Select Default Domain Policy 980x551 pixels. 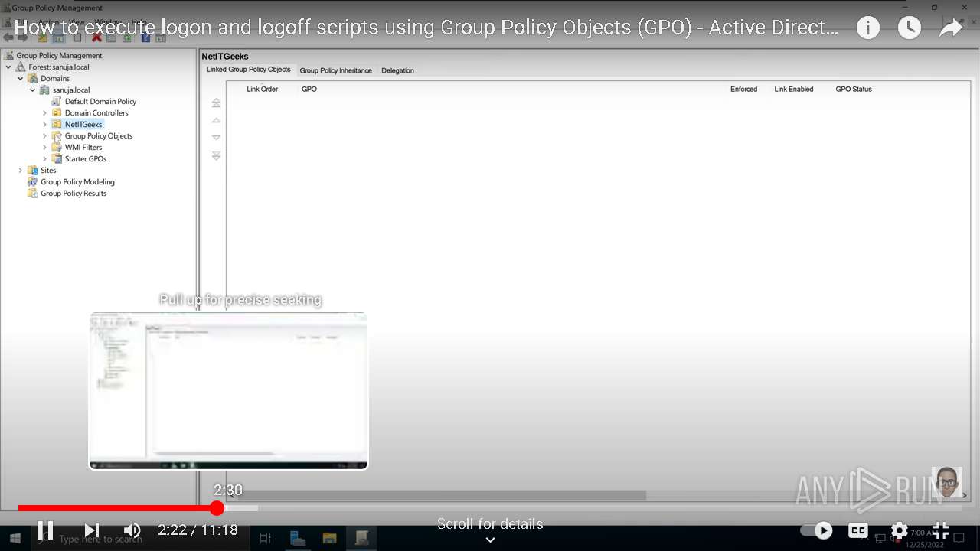point(100,101)
